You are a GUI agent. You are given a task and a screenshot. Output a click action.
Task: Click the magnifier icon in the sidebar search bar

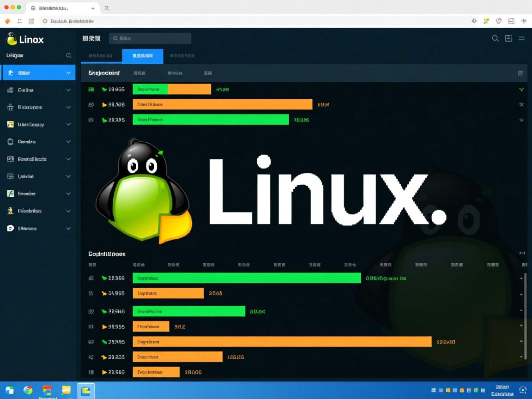click(x=68, y=55)
